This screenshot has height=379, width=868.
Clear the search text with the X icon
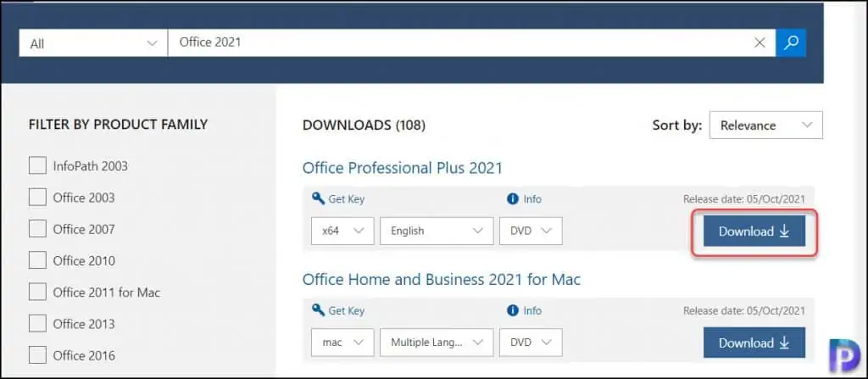tap(760, 42)
